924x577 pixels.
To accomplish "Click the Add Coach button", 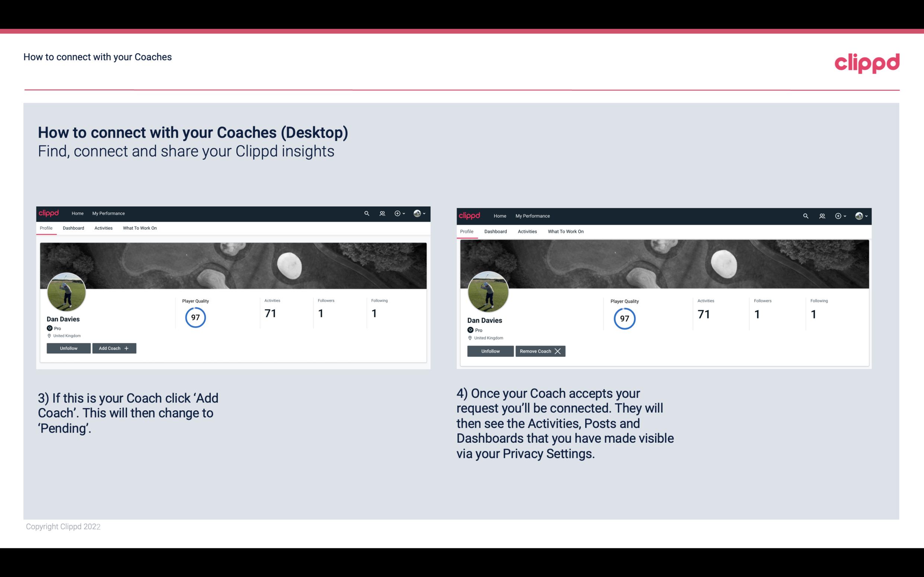I will pos(114,348).
